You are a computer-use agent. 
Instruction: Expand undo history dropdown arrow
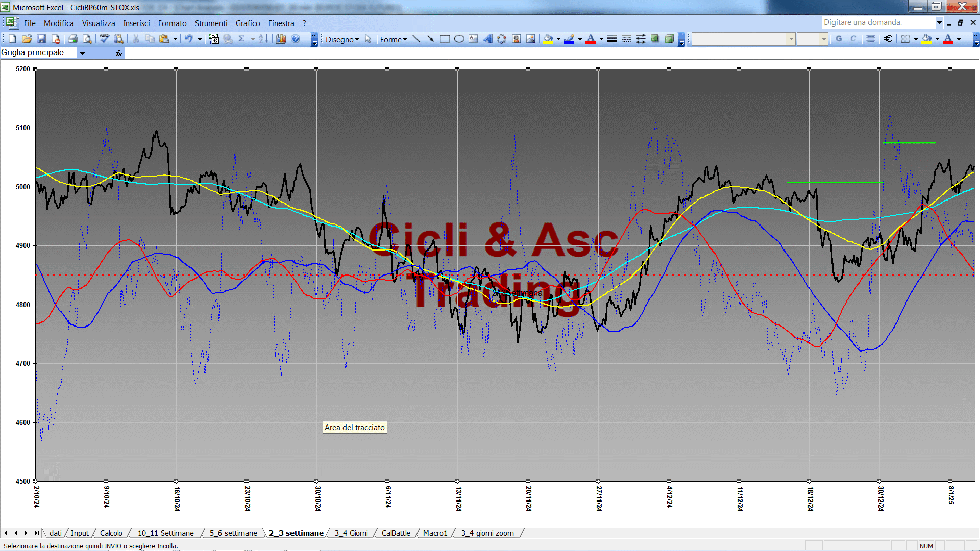pos(200,39)
